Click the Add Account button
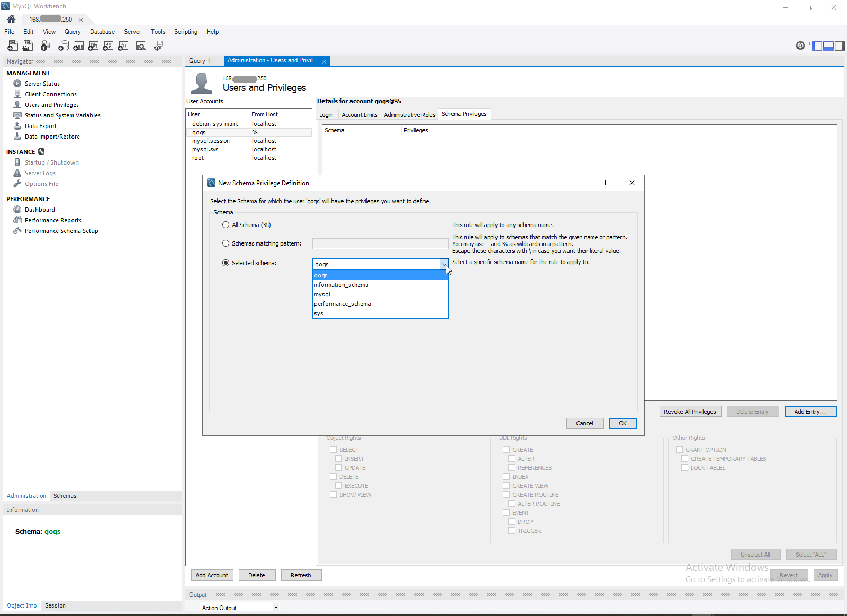Viewport: 847px width, 616px height. pos(212,575)
